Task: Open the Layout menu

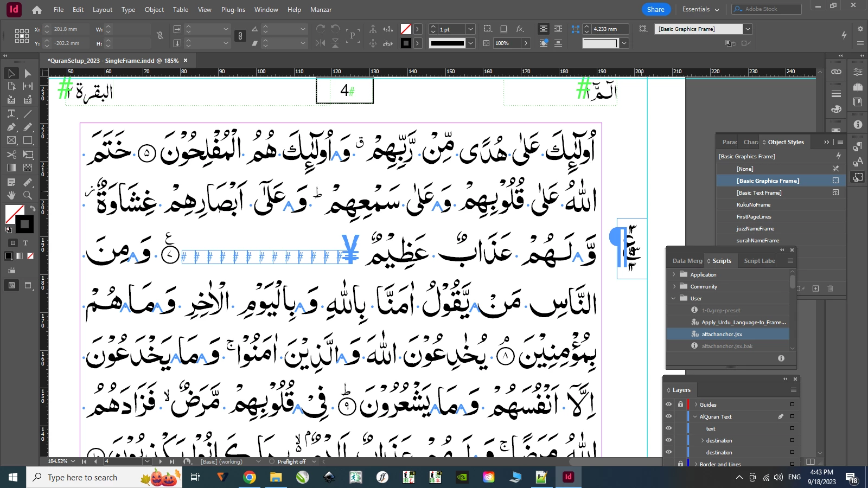Action: pyautogui.click(x=103, y=10)
